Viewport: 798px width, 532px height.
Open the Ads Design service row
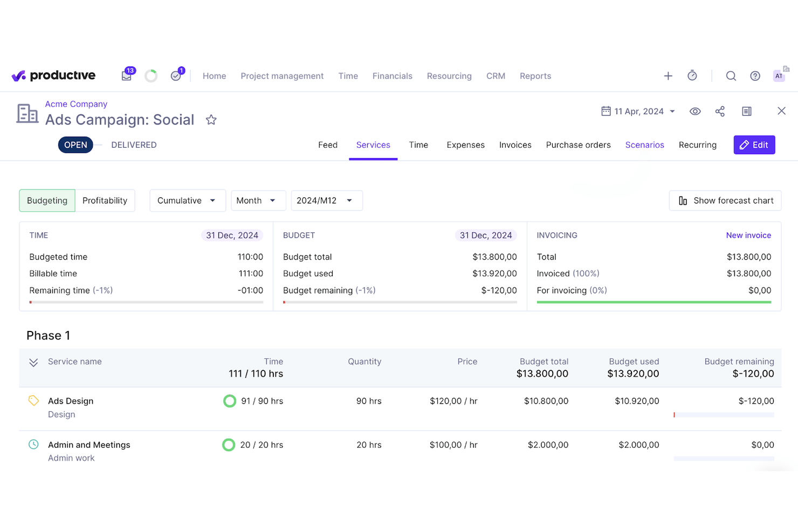(400, 408)
